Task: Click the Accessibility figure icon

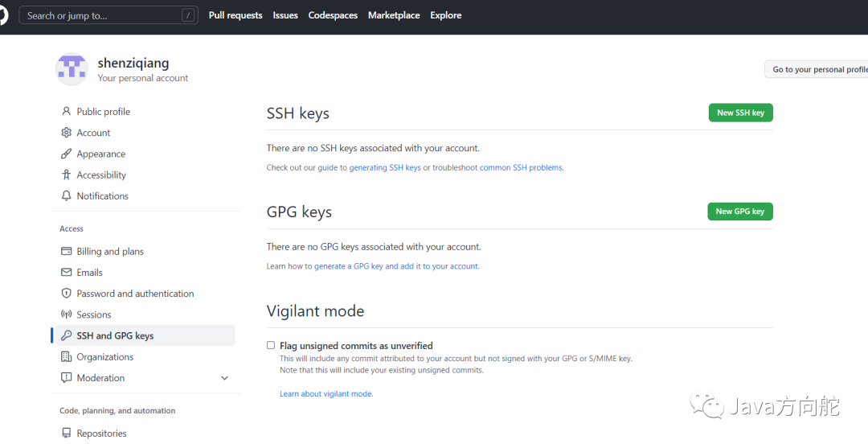Action: (67, 175)
